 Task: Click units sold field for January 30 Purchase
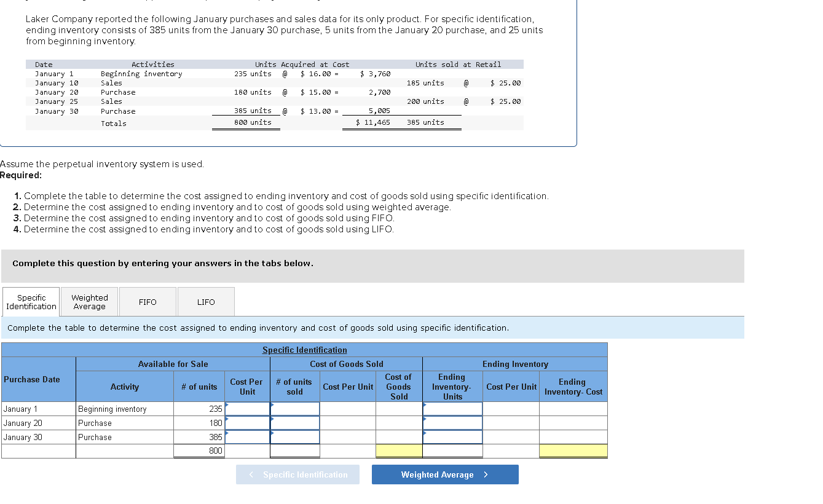[x=294, y=437]
